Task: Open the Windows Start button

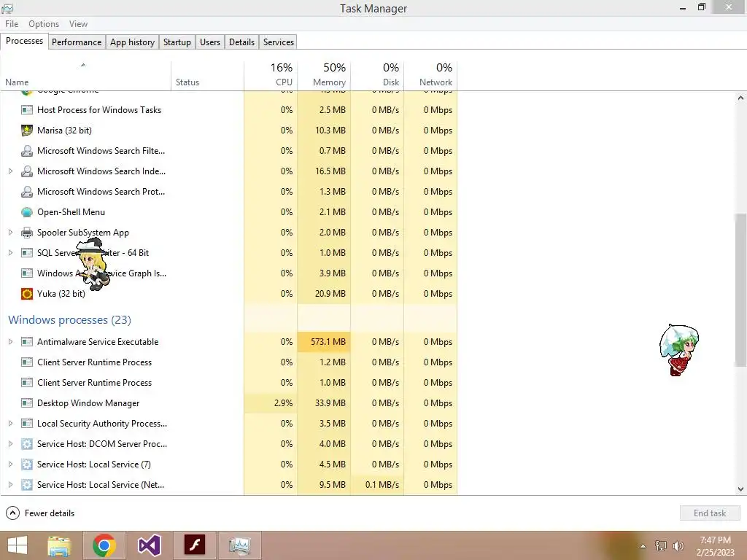Action: pyautogui.click(x=18, y=545)
